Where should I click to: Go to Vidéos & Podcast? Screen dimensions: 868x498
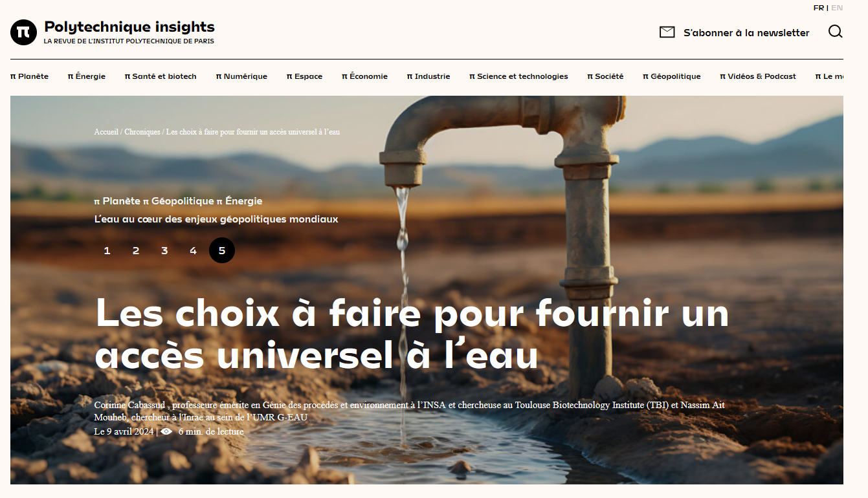click(758, 76)
